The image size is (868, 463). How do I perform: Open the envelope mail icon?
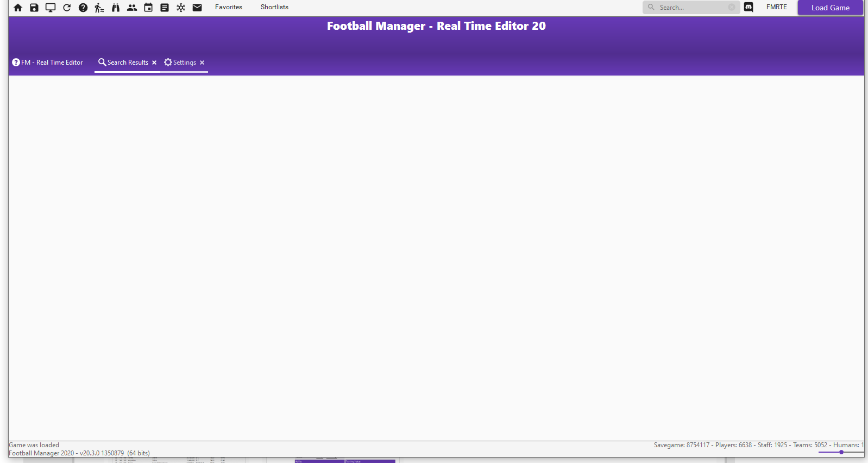(197, 8)
